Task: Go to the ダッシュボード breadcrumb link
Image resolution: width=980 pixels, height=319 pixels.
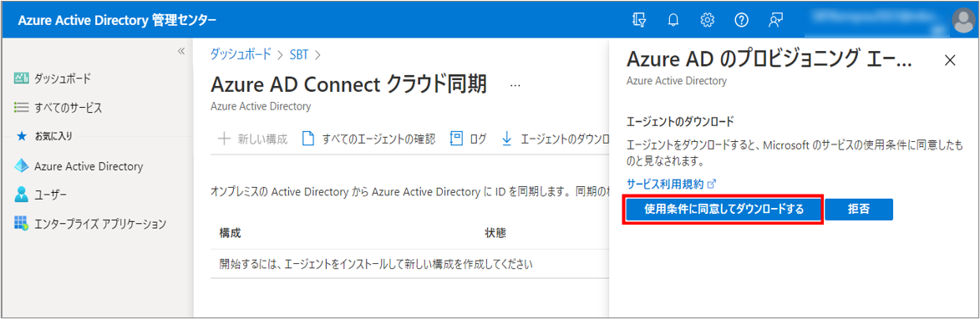Action: pyautogui.click(x=241, y=54)
